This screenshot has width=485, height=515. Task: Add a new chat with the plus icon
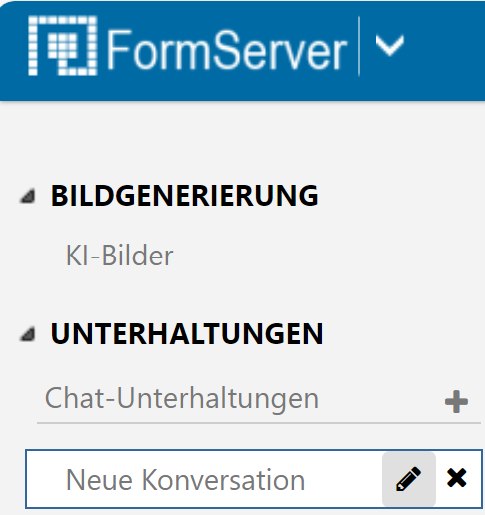tap(456, 402)
